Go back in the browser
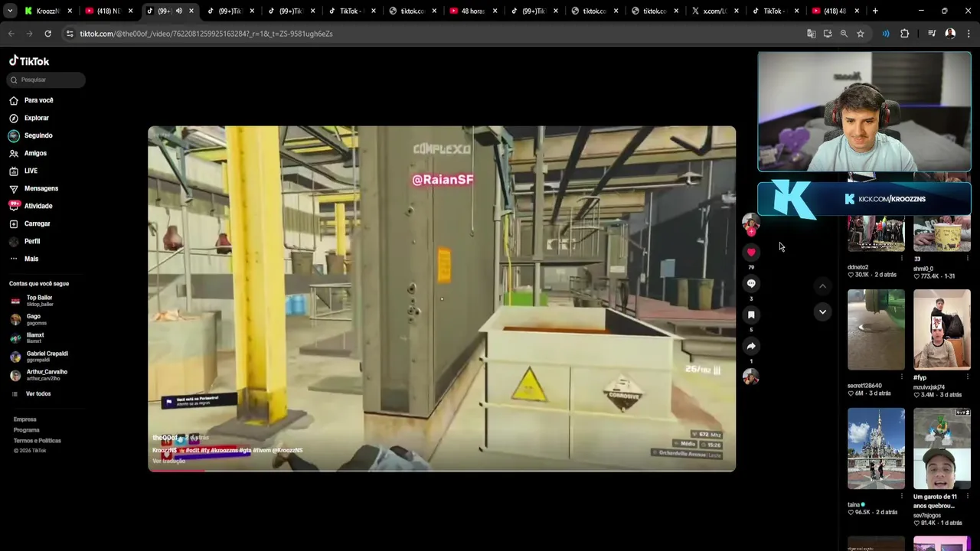Viewport: 980px width, 551px height. pyautogui.click(x=11, y=34)
